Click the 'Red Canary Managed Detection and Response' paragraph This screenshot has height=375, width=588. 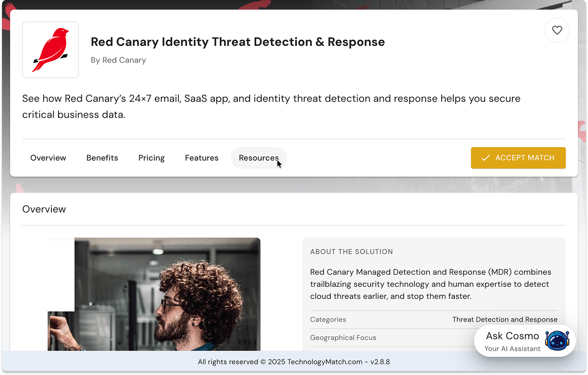[x=431, y=284]
